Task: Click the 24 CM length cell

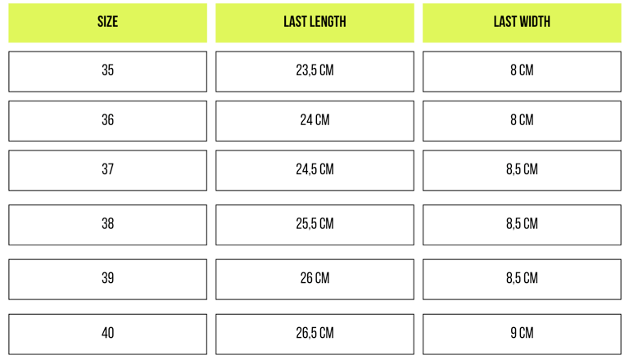Action: 314,121
